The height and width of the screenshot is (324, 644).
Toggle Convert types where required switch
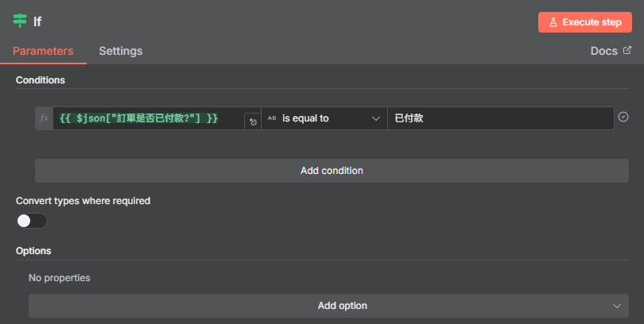click(x=32, y=221)
